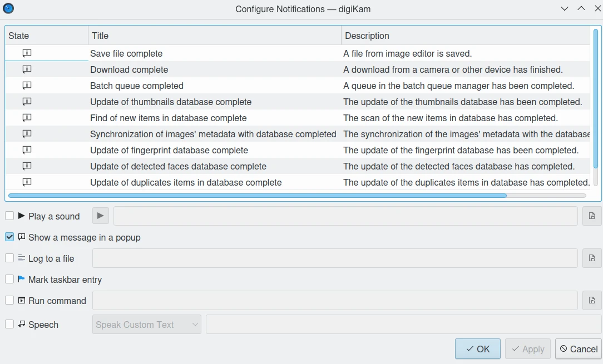
Task: Browse for a sound file
Action: click(592, 216)
